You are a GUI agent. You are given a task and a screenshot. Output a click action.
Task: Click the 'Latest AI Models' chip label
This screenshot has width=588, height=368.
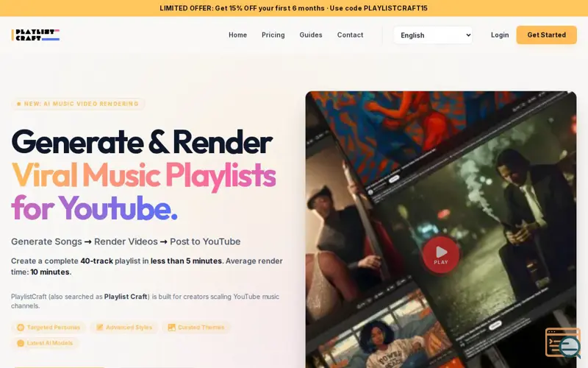click(x=50, y=343)
